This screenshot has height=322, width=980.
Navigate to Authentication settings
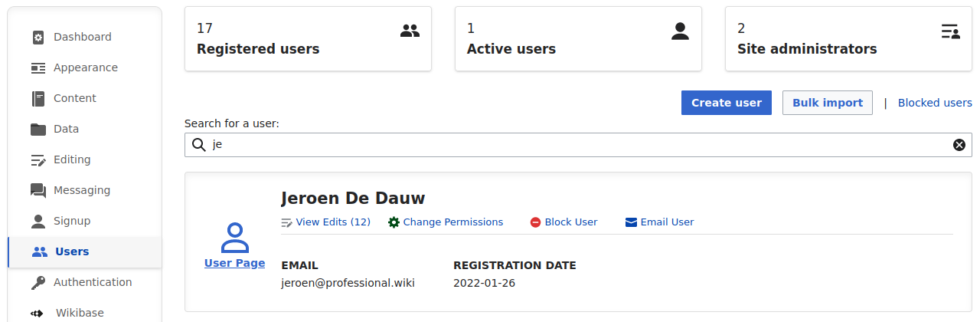click(92, 282)
